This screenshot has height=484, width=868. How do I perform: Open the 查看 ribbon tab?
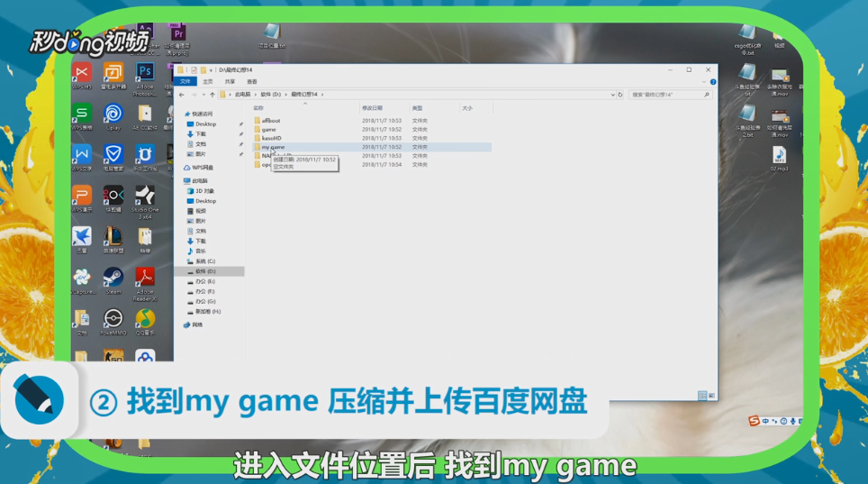(x=252, y=82)
